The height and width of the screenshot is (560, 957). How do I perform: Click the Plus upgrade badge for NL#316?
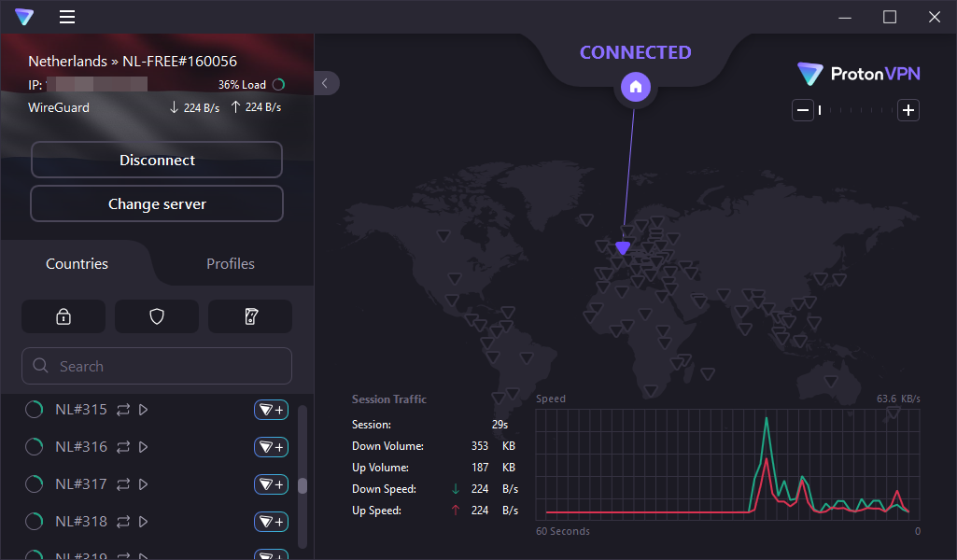pos(271,447)
